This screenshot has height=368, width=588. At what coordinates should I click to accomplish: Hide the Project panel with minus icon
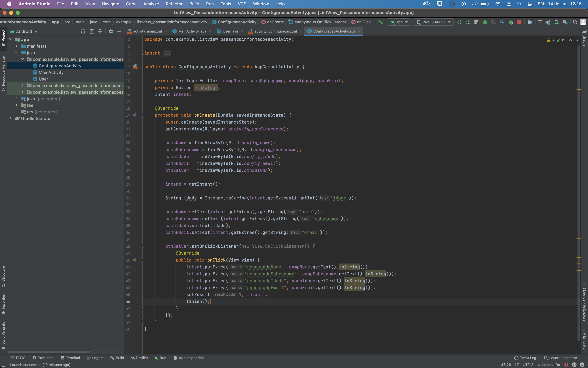(x=119, y=31)
